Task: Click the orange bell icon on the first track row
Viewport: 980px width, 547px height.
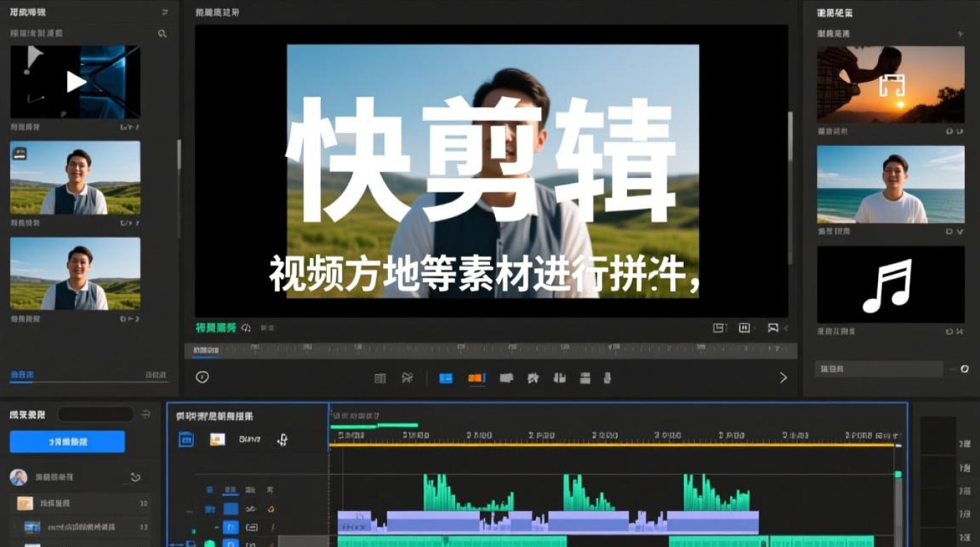Action: click(x=271, y=509)
